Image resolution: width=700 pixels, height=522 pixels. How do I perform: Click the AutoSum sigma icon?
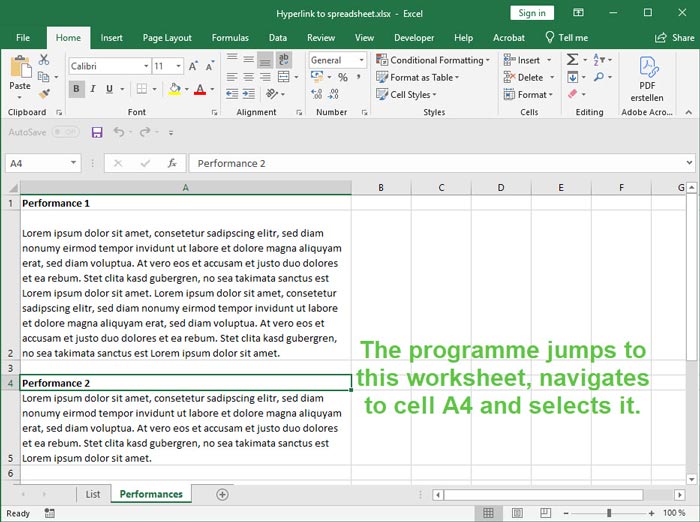(x=572, y=59)
